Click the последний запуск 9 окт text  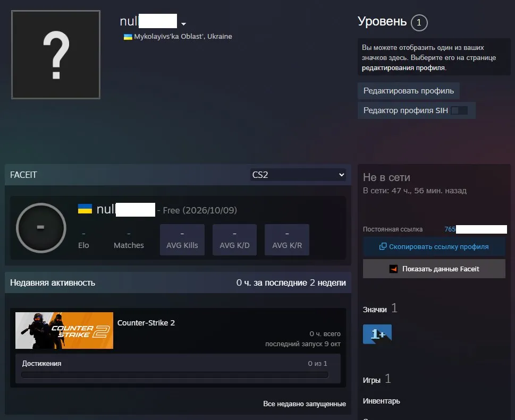pyautogui.click(x=303, y=344)
